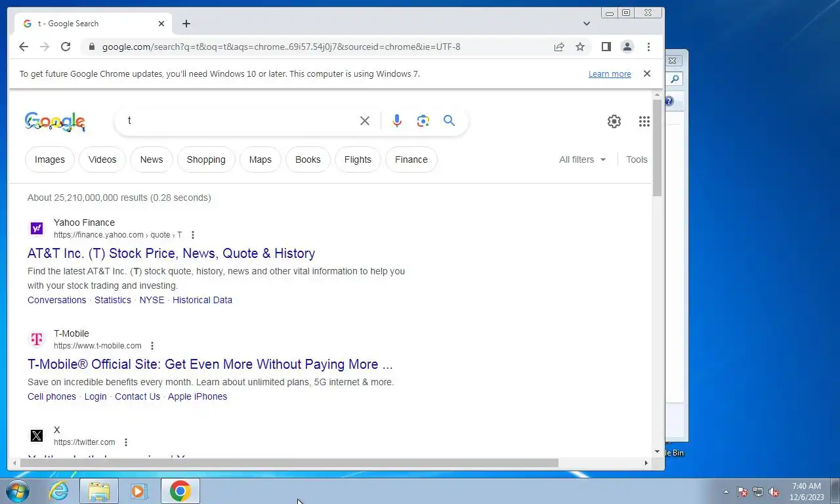The width and height of the screenshot is (840, 504).
Task: Search by image with Google Lens
Action: (423, 121)
